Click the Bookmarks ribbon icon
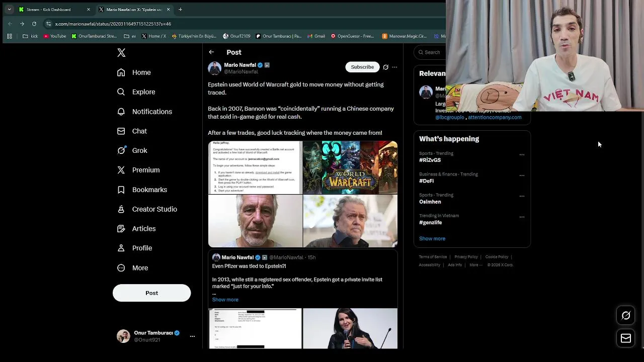Viewport: 644px width, 362px height. pos(121,190)
